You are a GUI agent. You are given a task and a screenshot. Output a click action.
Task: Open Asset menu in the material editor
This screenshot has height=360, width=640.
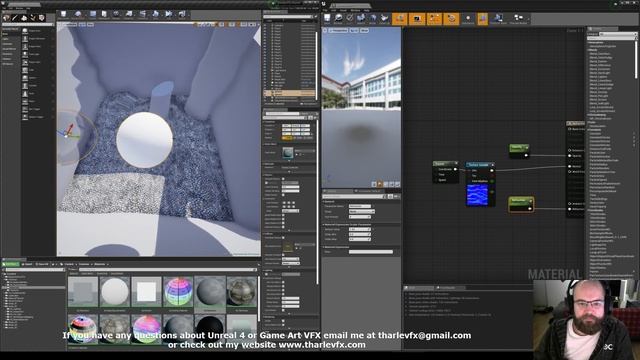343,10
